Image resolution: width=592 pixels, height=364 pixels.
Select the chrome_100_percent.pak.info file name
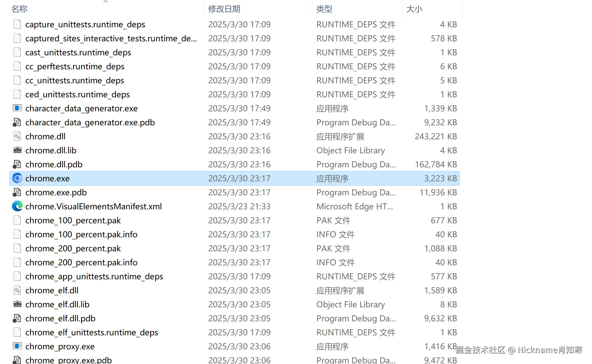[x=81, y=235]
